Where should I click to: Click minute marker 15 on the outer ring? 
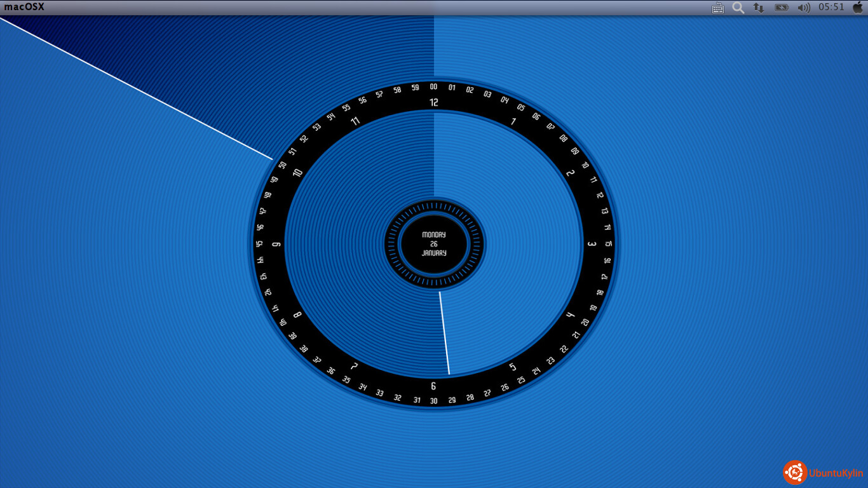pyautogui.click(x=608, y=244)
